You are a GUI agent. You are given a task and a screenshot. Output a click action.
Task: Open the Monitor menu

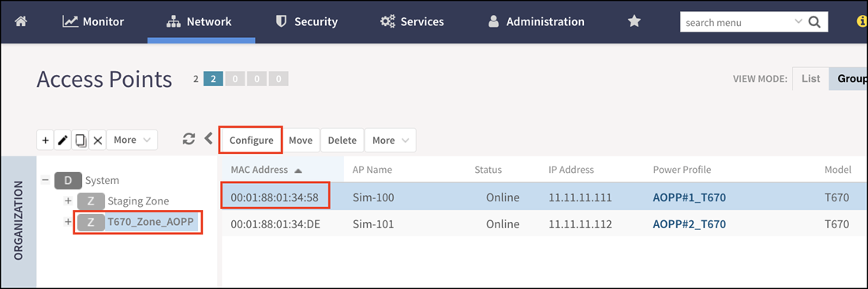93,21
